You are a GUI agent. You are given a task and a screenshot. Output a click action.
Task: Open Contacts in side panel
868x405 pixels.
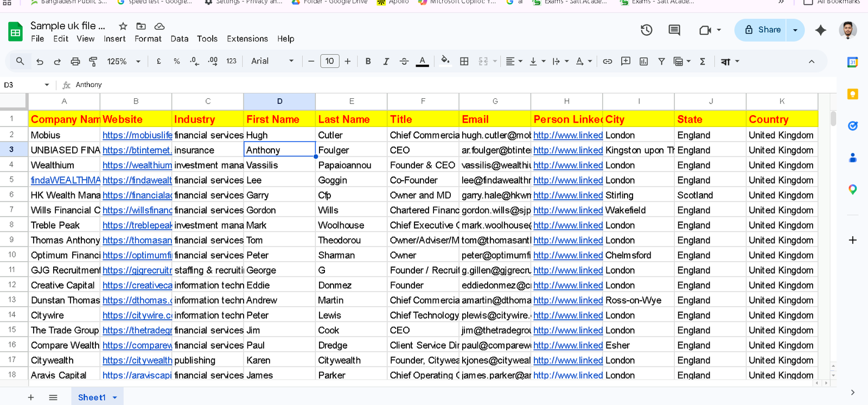852,158
